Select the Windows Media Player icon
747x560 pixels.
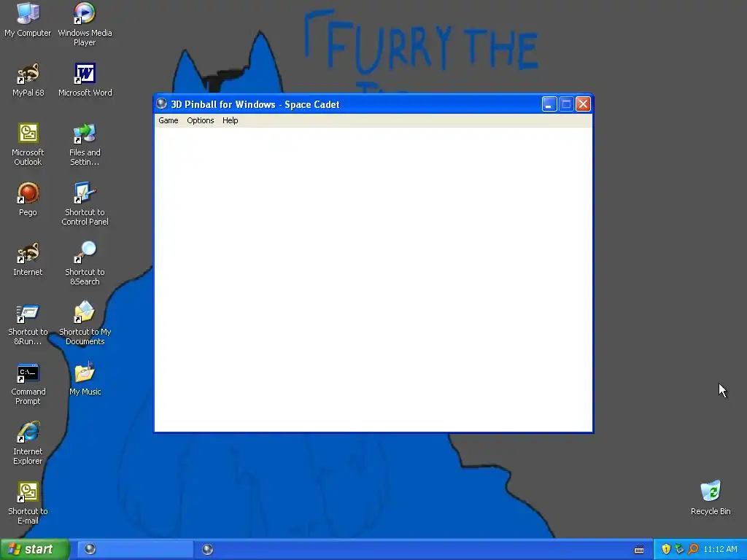[85, 24]
